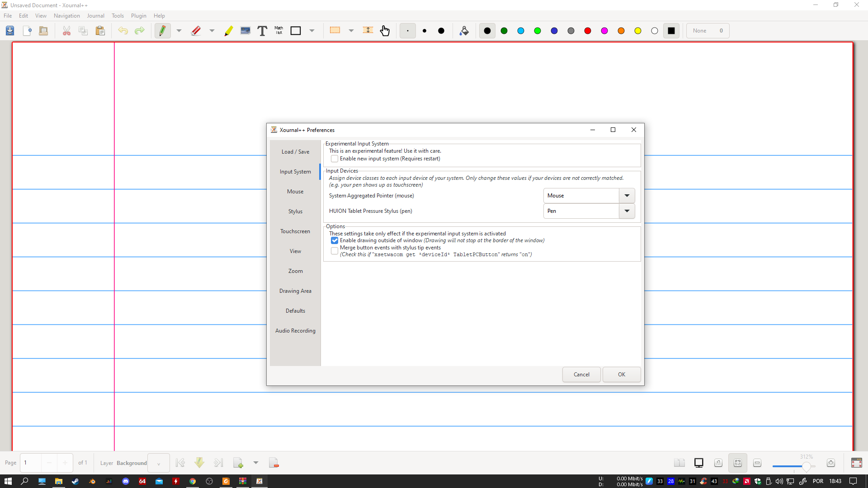Screen dimensions: 868x488
Task: Select the Highlighter tool
Action: [229, 31]
